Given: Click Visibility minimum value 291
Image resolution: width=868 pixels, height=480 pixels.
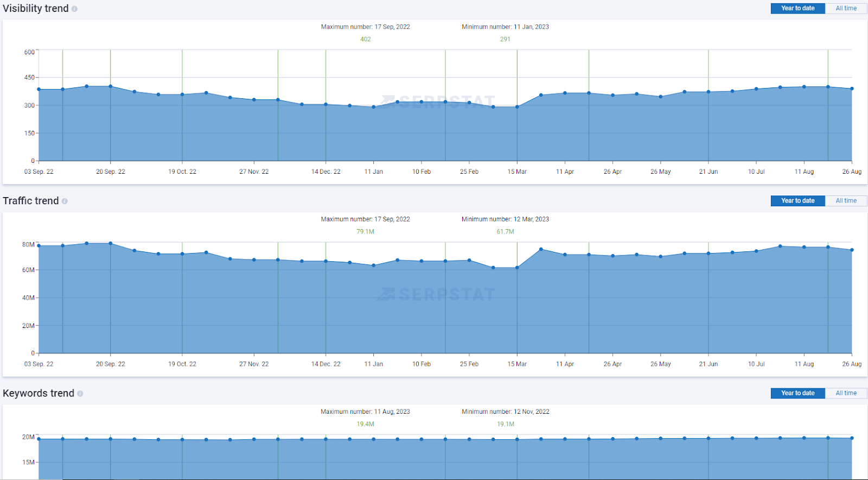Looking at the screenshot, I should pyautogui.click(x=505, y=39).
